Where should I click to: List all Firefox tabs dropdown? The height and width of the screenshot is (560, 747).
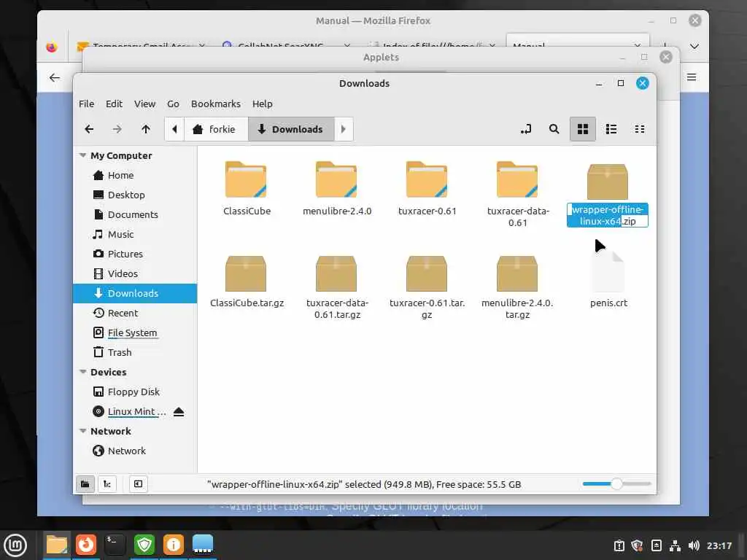pos(694,46)
